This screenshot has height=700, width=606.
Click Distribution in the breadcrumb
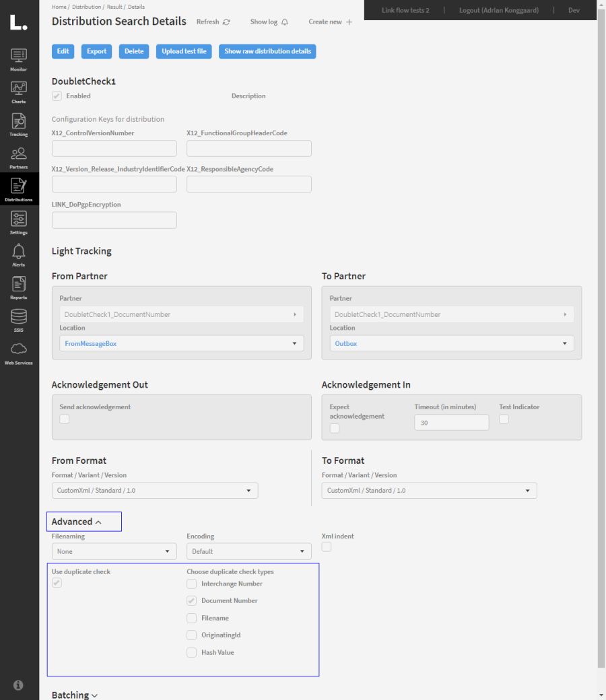86,7
